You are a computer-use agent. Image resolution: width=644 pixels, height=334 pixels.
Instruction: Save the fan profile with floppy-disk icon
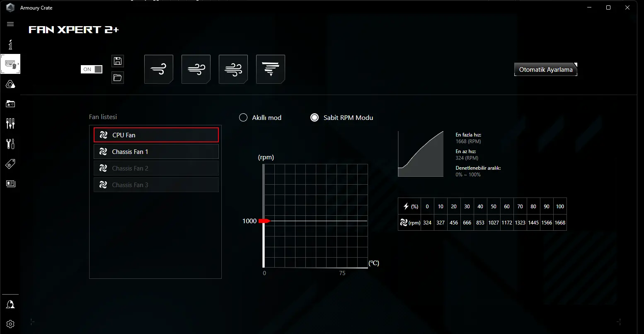click(x=118, y=61)
